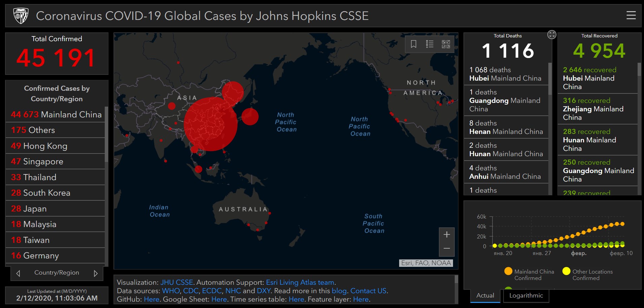The image size is (644, 308).
Task: Open the JHU CSSE link
Action: point(176,282)
